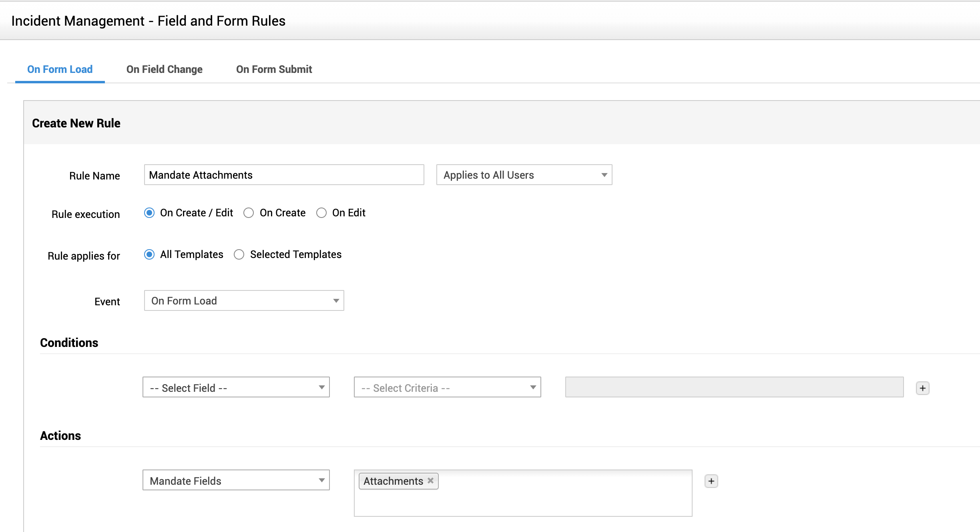Open Applies to All Users dropdown
This screenshot has width=980, height=532.
coord(524,175)
